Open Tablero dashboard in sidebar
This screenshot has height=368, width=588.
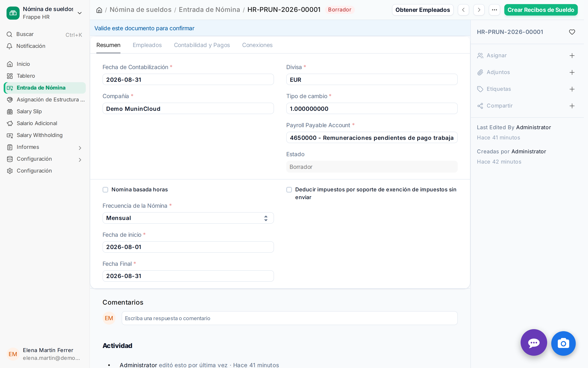click(45, 76)
